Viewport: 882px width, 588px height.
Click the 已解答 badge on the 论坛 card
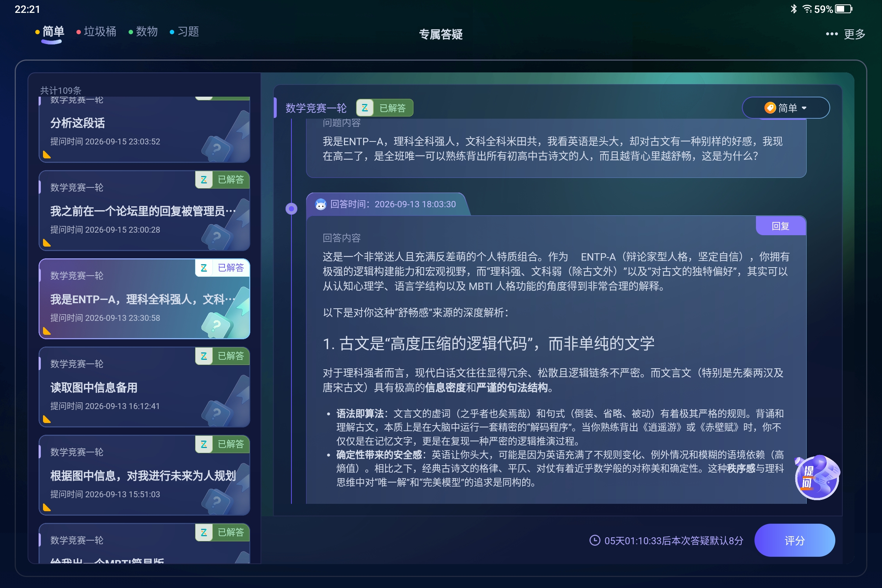pyautogui.click(x=222, y=180)
